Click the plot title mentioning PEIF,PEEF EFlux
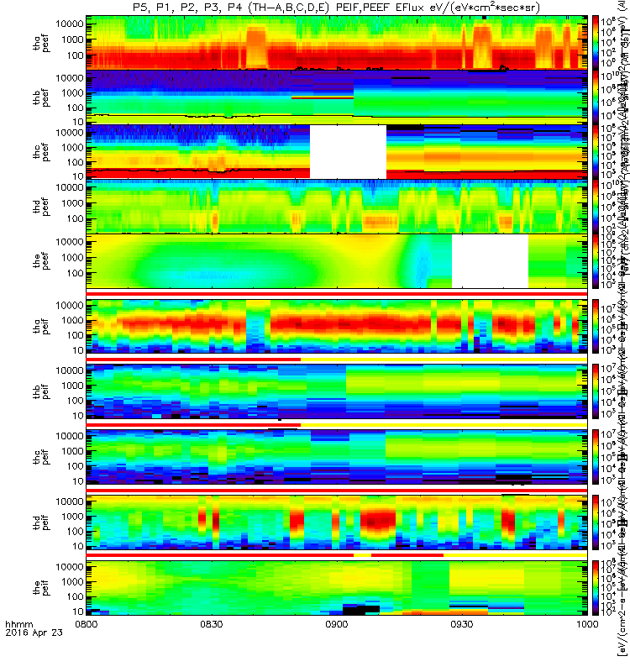The image size is (630, 672). 337,8
